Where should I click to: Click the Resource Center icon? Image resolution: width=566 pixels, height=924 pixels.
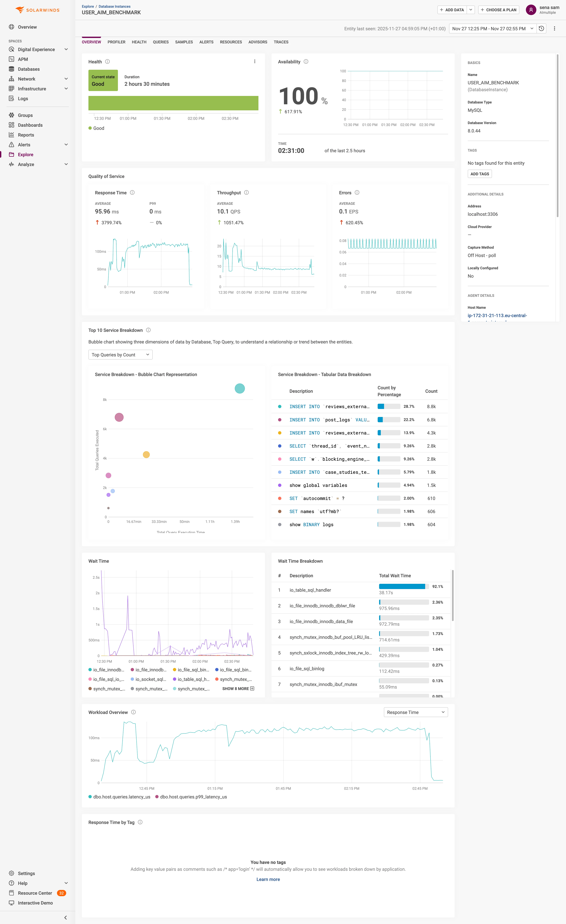coord(12,893)
